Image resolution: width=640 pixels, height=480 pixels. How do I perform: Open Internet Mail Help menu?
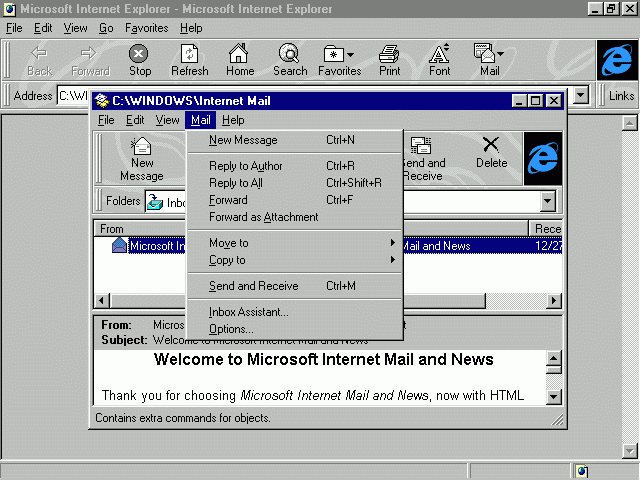[233, 120]
